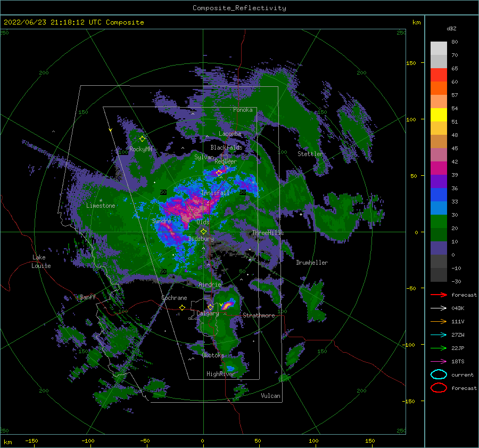Click the dark grey swatch between -10 and -30

coord(439,274)
